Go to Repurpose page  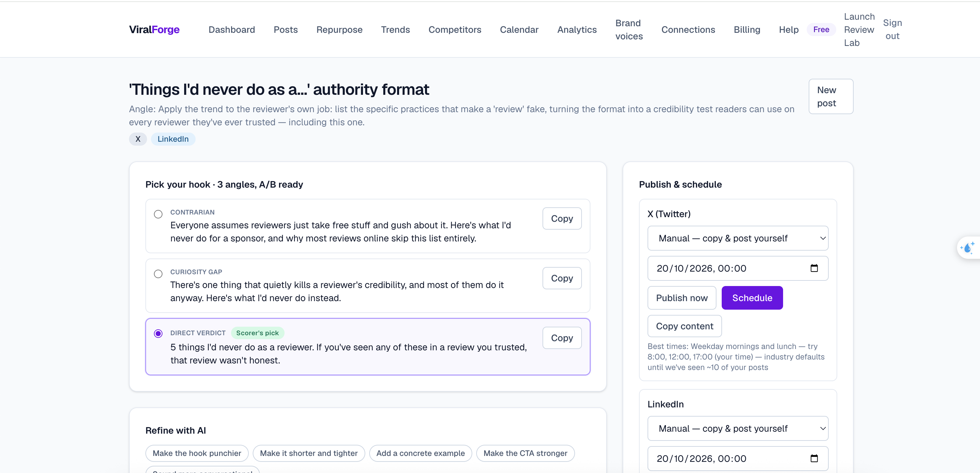[x=339, y=29]
